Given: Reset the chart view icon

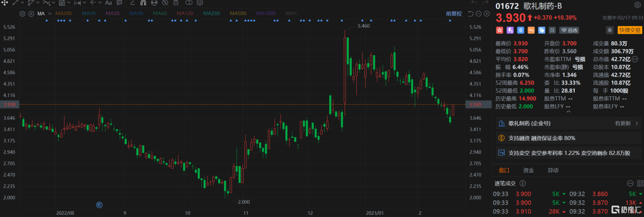Looking at the screenshot, I should (x=470, y=14).
